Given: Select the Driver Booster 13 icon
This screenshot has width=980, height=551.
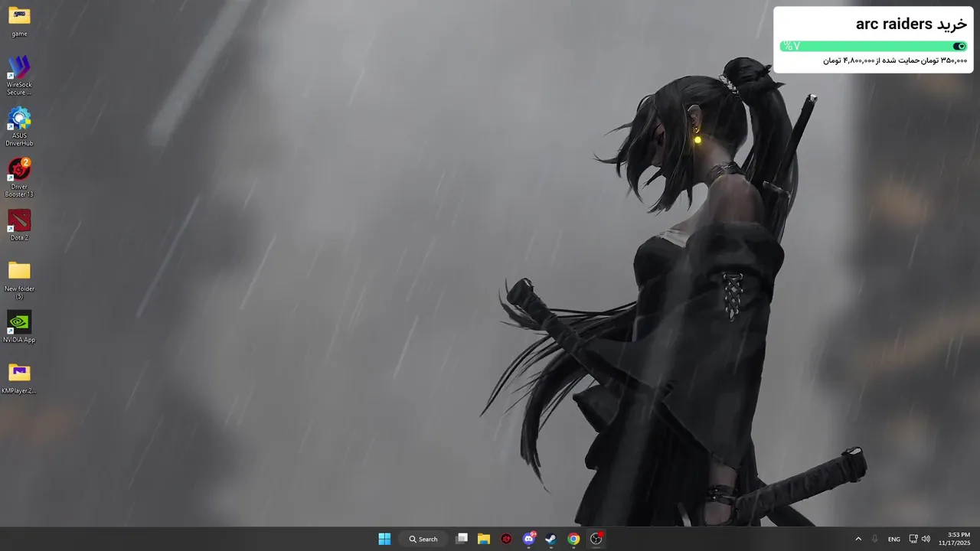Looking at the screenshot, I should pos(19,178).
